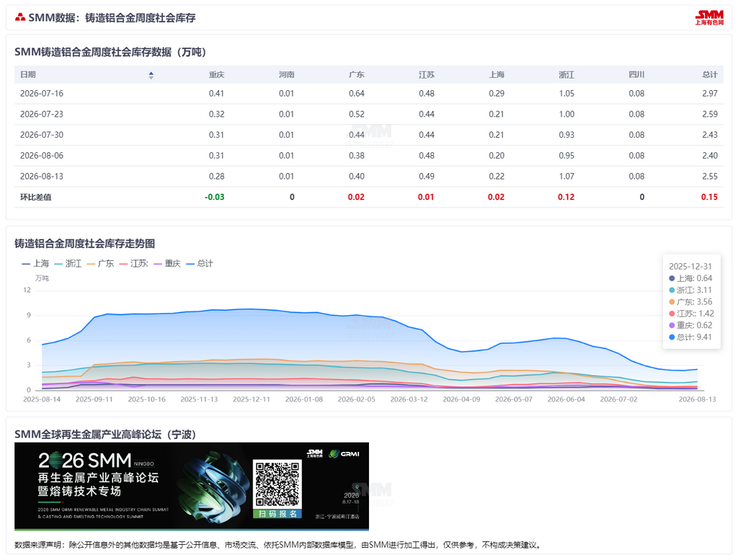Click the 四川 column header
Image resolution: width=738 pixels, height=560 pixels.
pos(637,74)
